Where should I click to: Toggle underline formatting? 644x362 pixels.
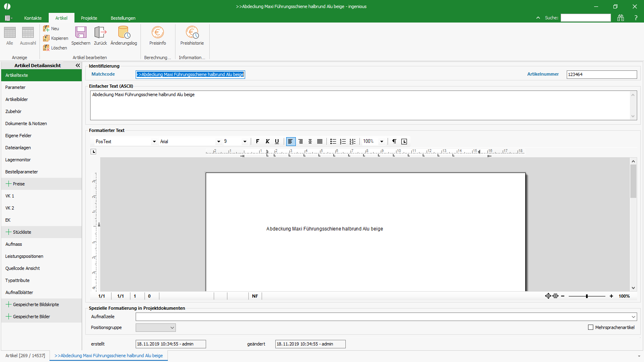tap(277, 141)
